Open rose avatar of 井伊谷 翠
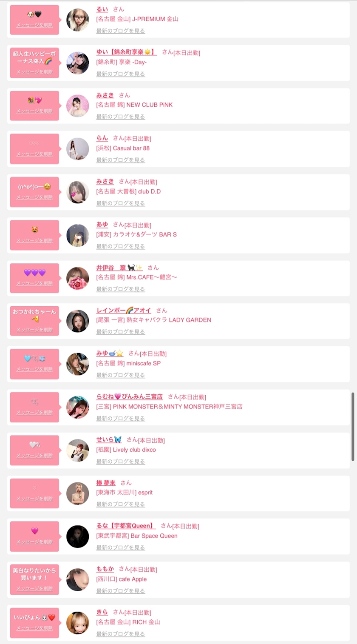 coord(78,278)
